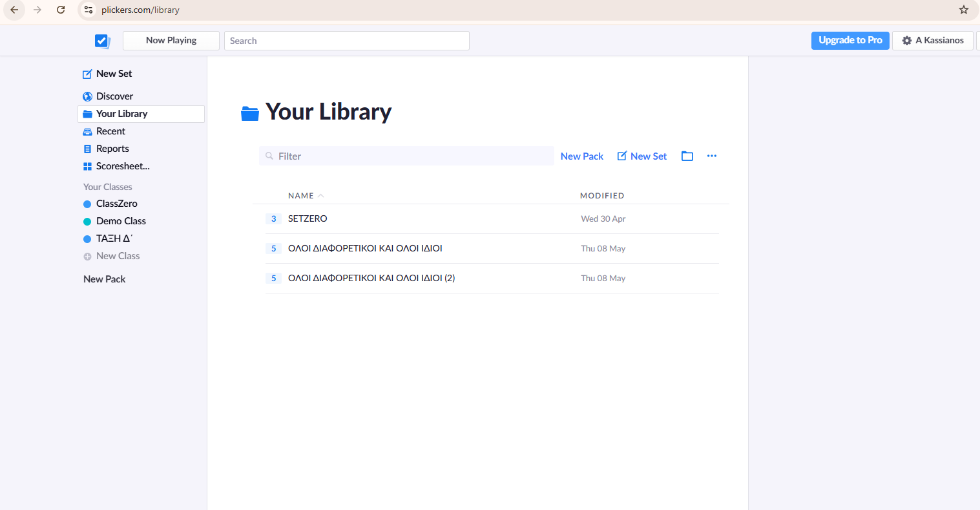Open the three-dots more options menu
The width and height of the screenshot is (980, 510).
pyautogui.click(x=712, y=156)
